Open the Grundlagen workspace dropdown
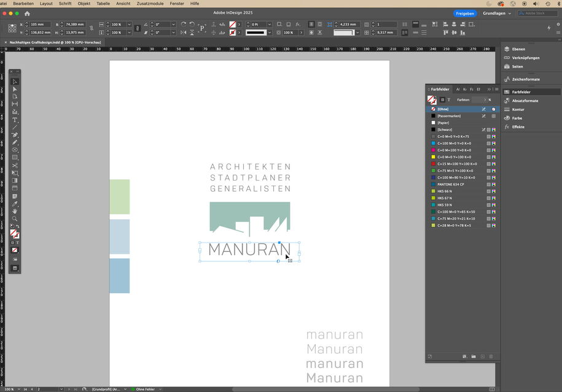This screenshot has width=562, height=392. point(497,13)
